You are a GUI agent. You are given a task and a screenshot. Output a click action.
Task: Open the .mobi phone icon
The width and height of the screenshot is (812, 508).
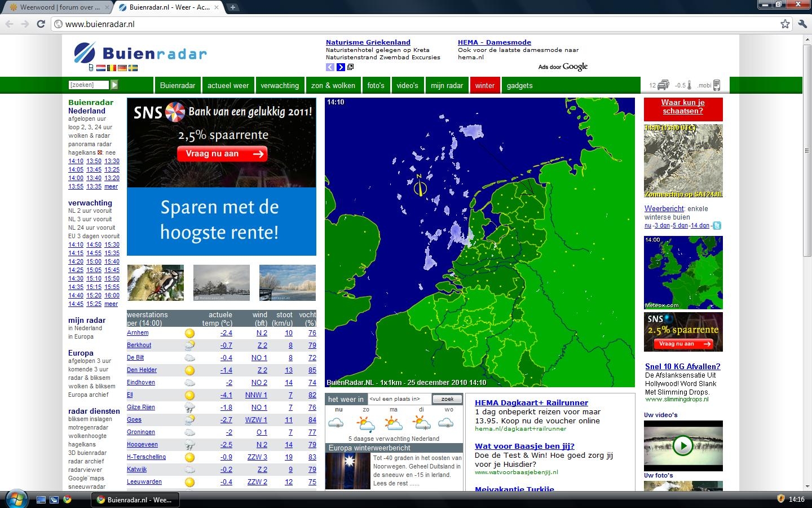(x=717, y=85)
